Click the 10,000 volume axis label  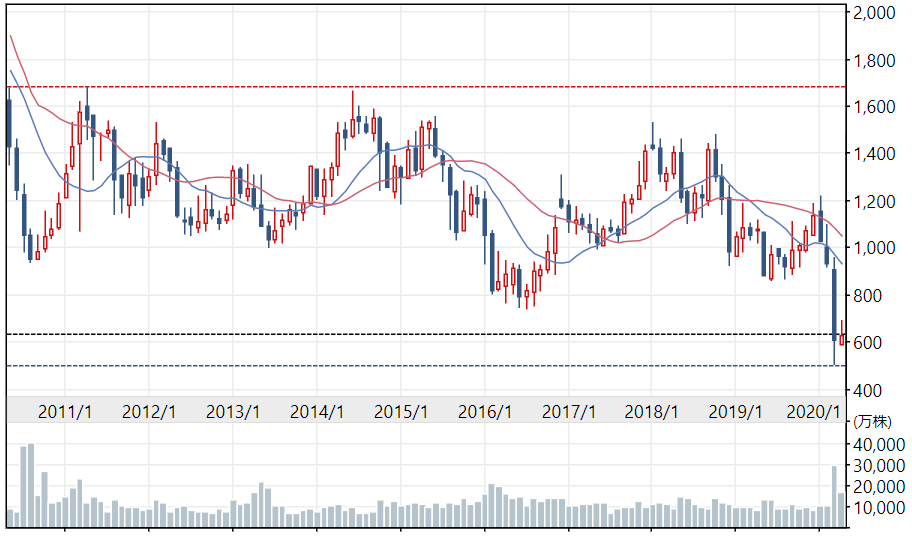point(878,507)
